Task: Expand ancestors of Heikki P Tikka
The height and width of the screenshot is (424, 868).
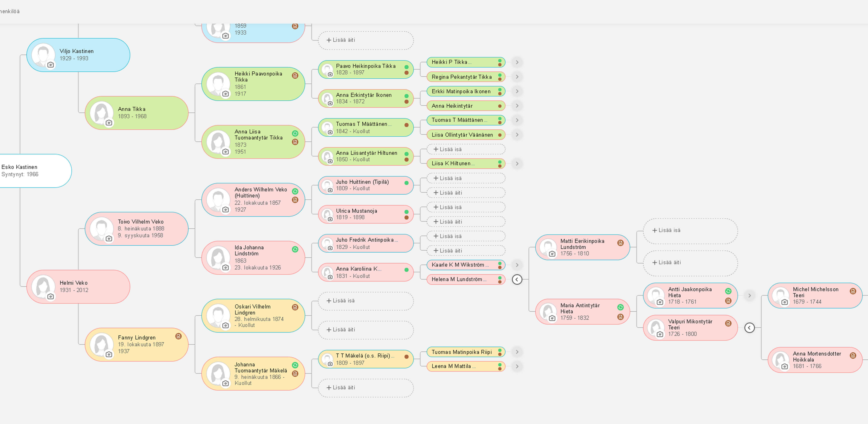Action: (517, 62)
